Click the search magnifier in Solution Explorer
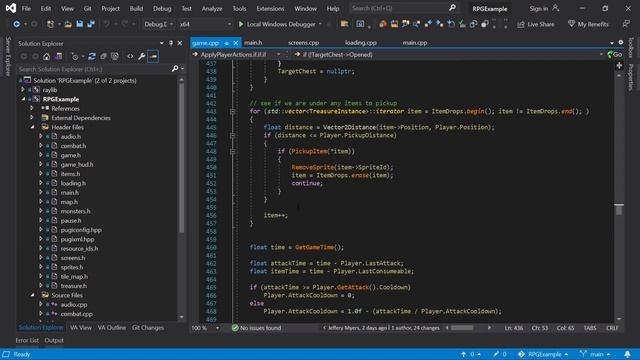 175,69
